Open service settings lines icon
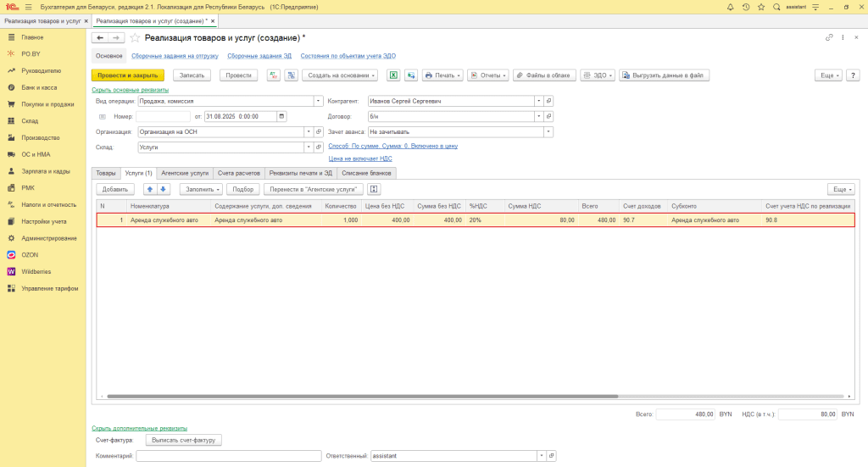Viewport: 868px width, 467px height. point(815,7)
